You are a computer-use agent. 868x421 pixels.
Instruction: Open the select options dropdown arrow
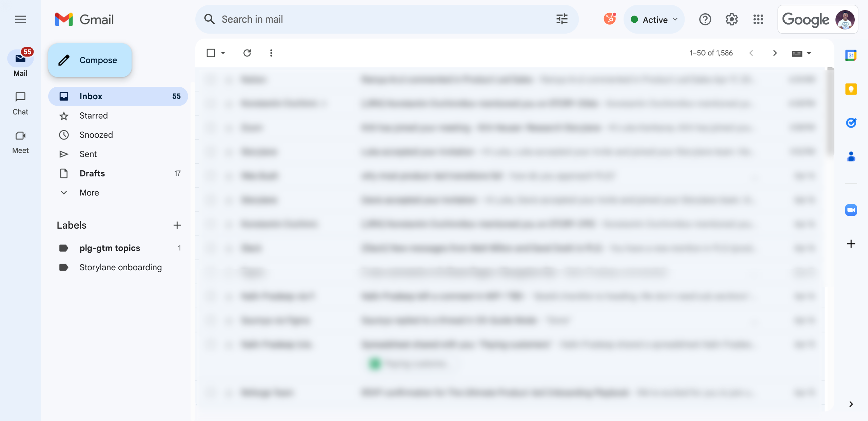(x=223, y=53)
